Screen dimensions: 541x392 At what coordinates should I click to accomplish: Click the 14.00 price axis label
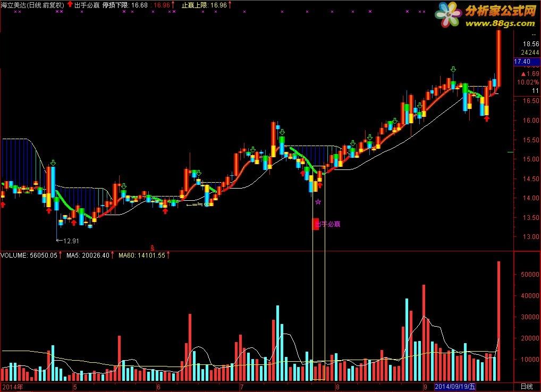pyautogui.click(x=531, y=198)
